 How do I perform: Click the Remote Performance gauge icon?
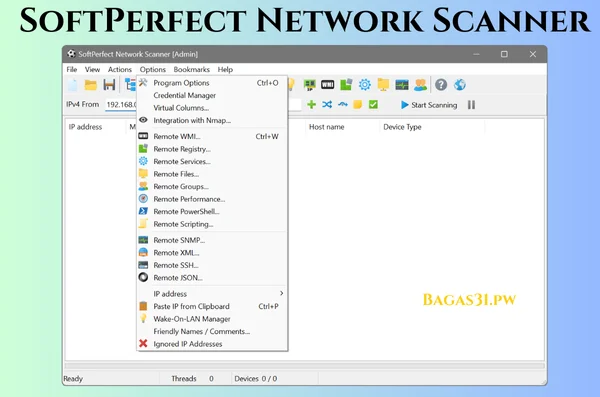coord(143,199)
